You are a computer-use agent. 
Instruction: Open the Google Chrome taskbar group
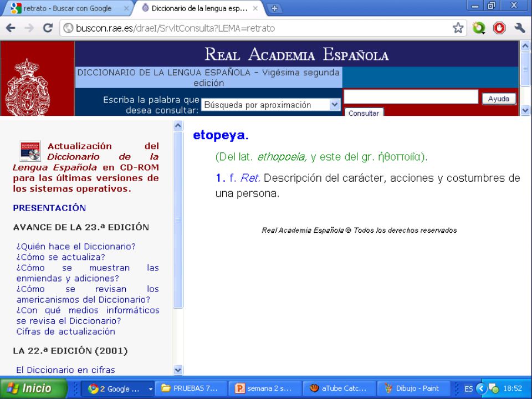(117, 388)
